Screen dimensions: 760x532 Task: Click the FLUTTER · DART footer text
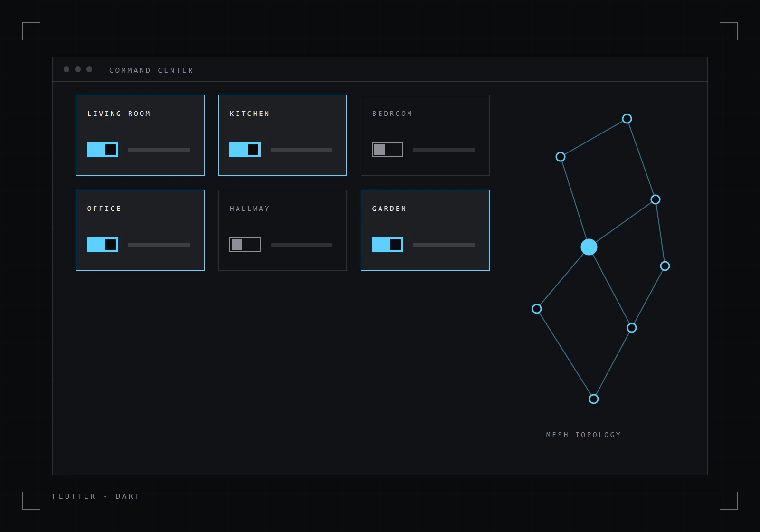[96, 496]
